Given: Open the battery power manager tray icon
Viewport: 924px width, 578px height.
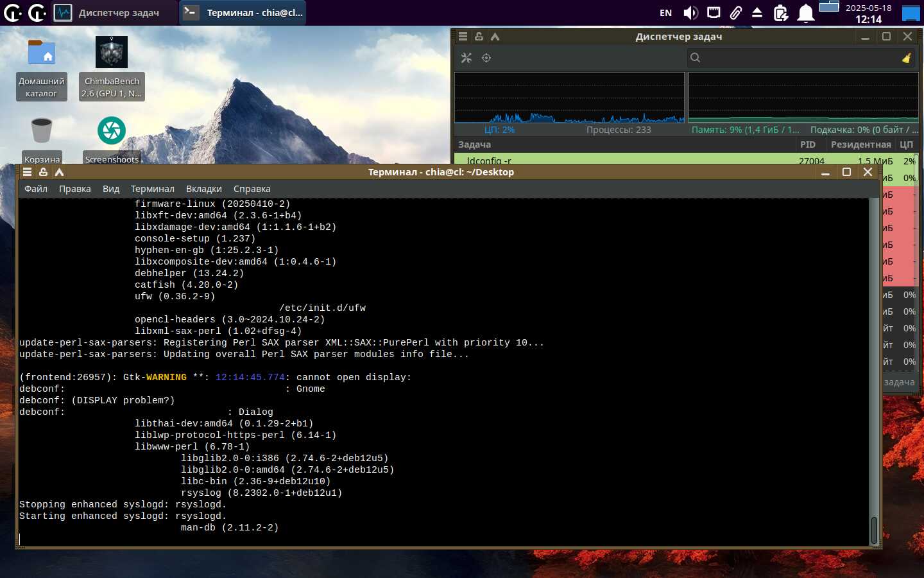Looking at the screenshot, I should 781,13.
